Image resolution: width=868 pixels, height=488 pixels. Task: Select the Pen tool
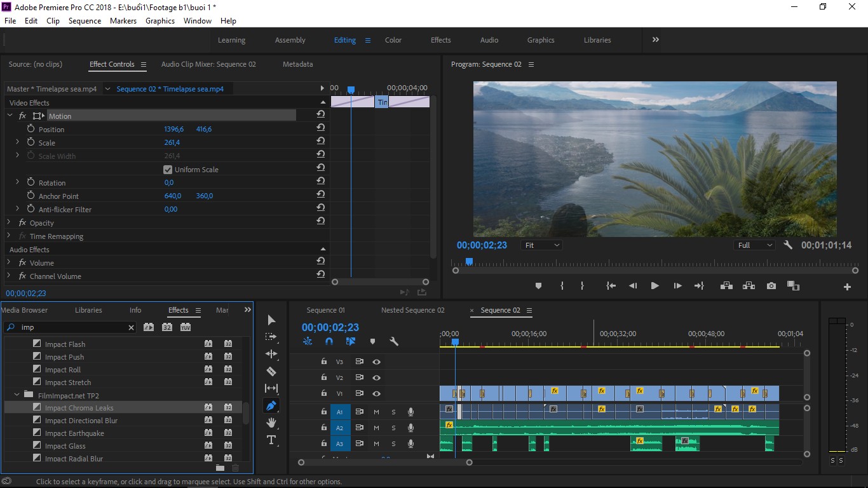pos(271,405)
